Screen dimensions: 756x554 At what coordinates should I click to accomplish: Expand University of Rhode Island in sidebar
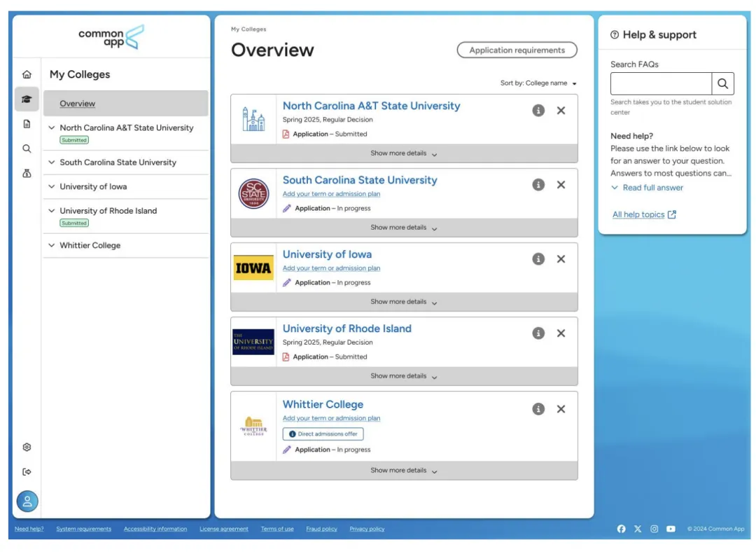[52, 211]
